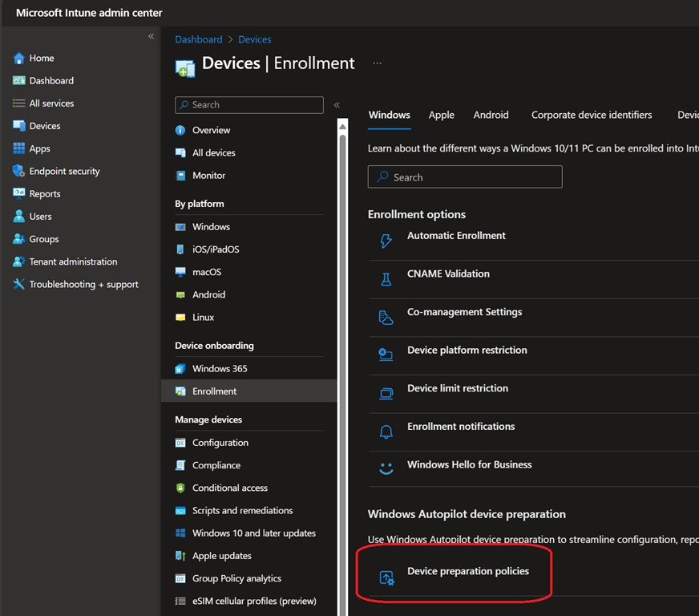Click the Troubleshooting + support wrench icon
The image size is (699, 616).
click(19, 285)
